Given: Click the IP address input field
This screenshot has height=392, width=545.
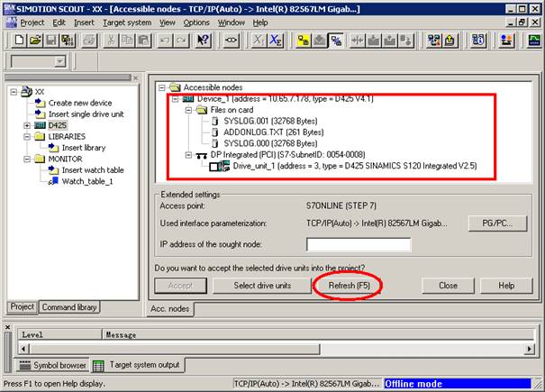Looking at the screenshot, I should pyautogui.click(x=359, y=244).
